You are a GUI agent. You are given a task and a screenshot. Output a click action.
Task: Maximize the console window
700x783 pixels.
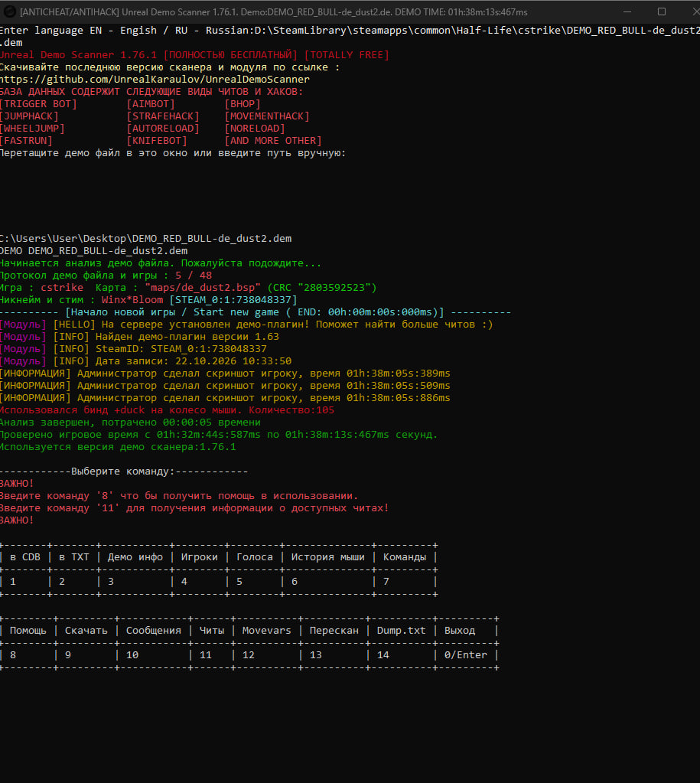pyautogui.click(x=662, y=11)
